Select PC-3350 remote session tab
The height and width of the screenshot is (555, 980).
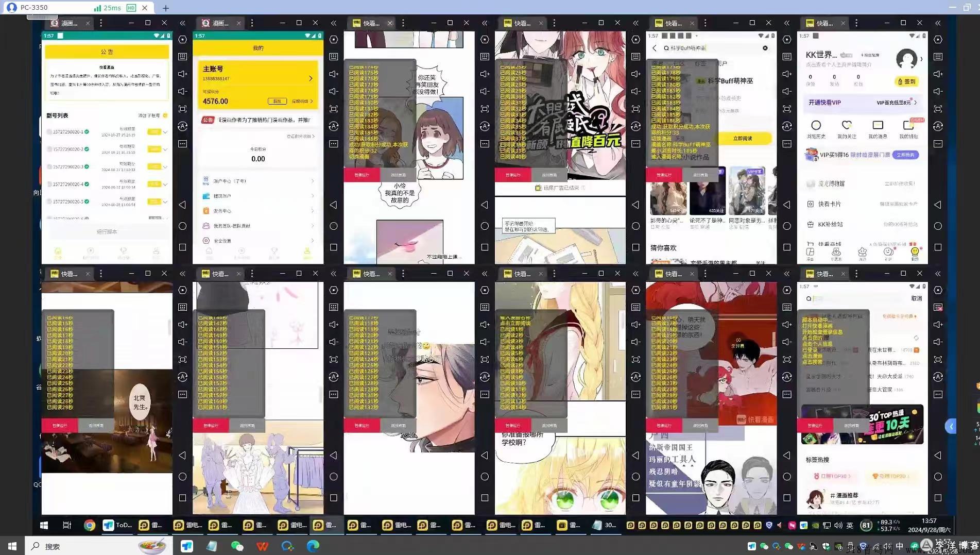(x=77, y=8)
